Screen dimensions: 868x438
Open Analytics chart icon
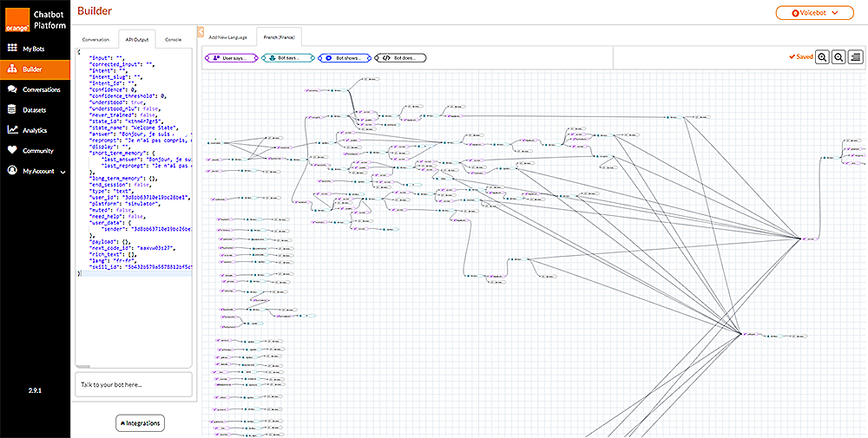[x=12, y=130]
